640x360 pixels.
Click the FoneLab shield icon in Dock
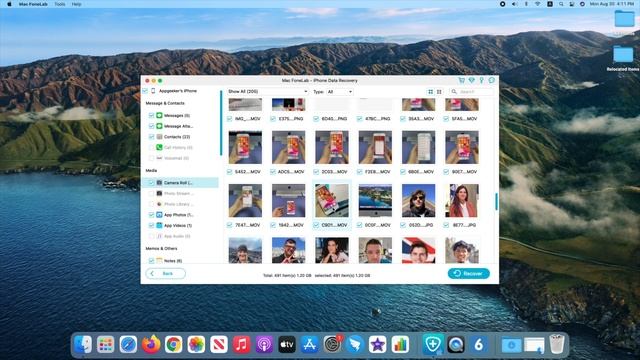433,344
